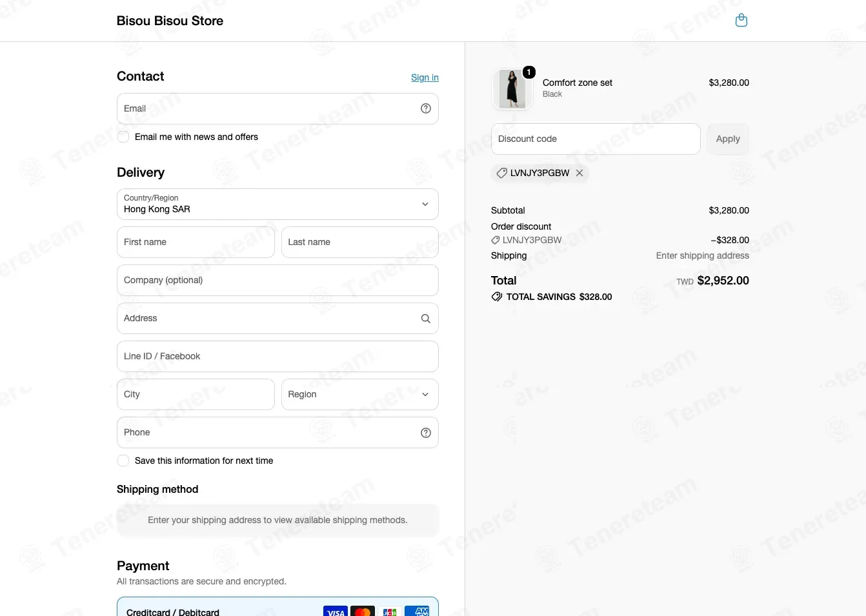Click the help icon in Email field
This screenshot has width=866, height=616.
[x=426, y=108]
